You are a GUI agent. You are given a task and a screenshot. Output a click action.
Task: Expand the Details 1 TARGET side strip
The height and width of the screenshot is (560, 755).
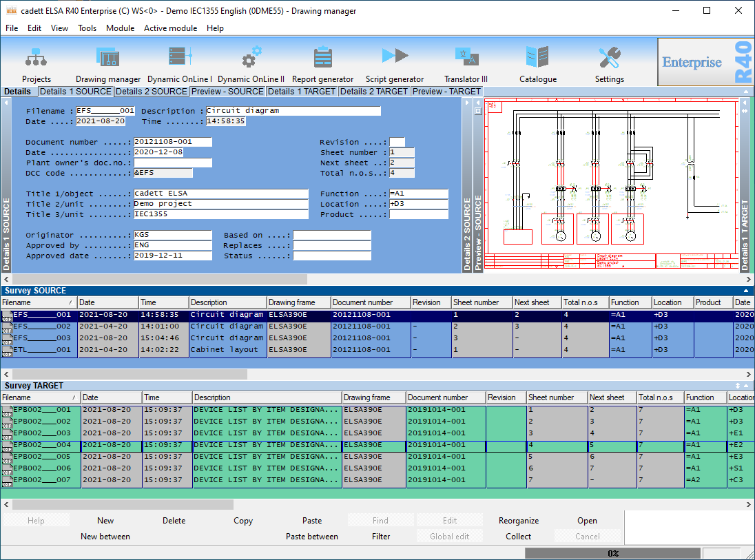(745, 185)
